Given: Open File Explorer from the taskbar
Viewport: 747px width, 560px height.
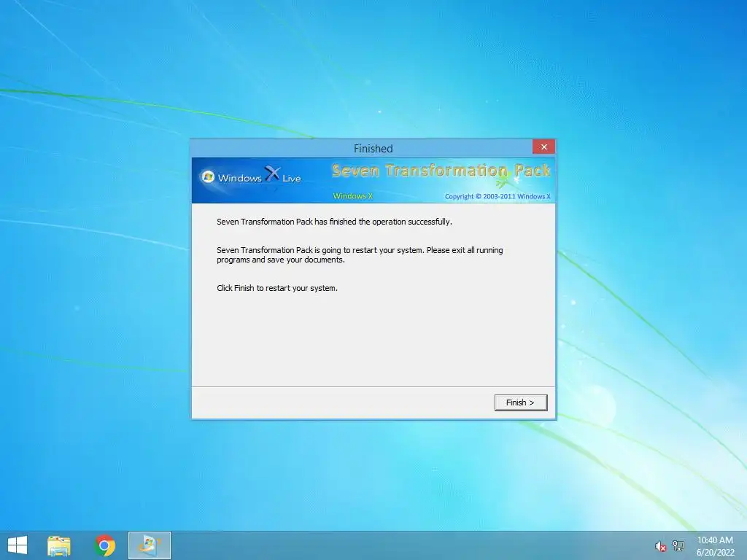Looking at the screenshot, I should 59,545.
